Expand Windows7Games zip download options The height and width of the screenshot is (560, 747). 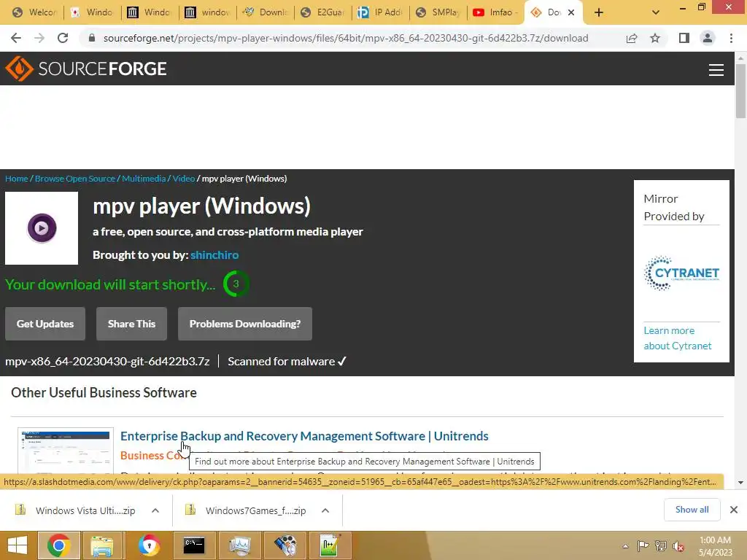pyautogui.click(x=325, y=510)
